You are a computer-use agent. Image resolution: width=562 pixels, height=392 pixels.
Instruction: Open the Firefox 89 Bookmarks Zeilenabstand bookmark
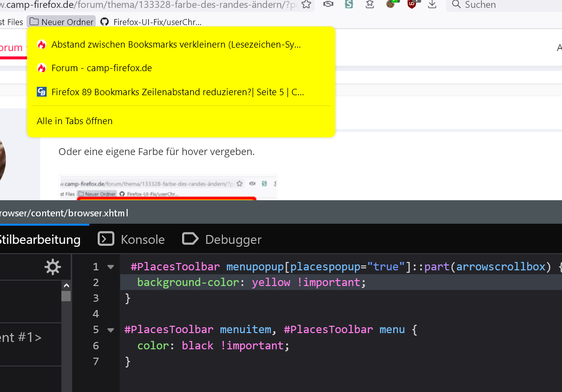pyautogui.click(x=177, y=92)
